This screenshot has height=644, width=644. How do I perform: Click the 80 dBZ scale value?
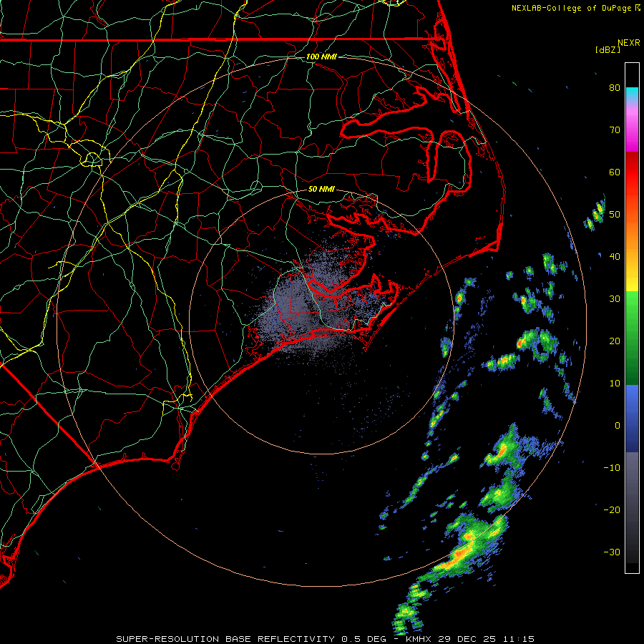pos(615,88)
